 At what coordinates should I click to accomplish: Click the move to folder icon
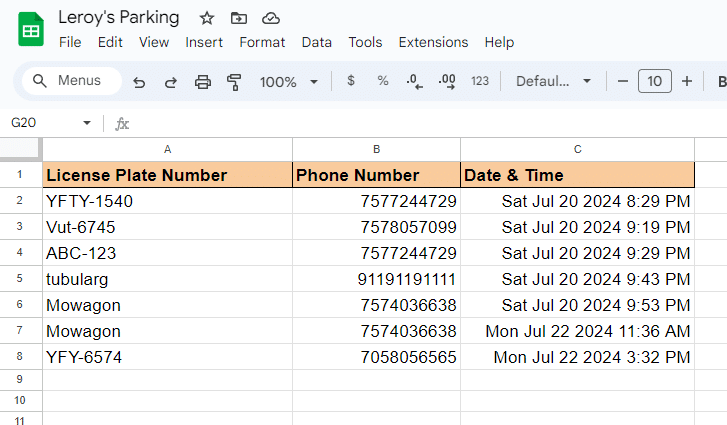[x=238, y=18]
